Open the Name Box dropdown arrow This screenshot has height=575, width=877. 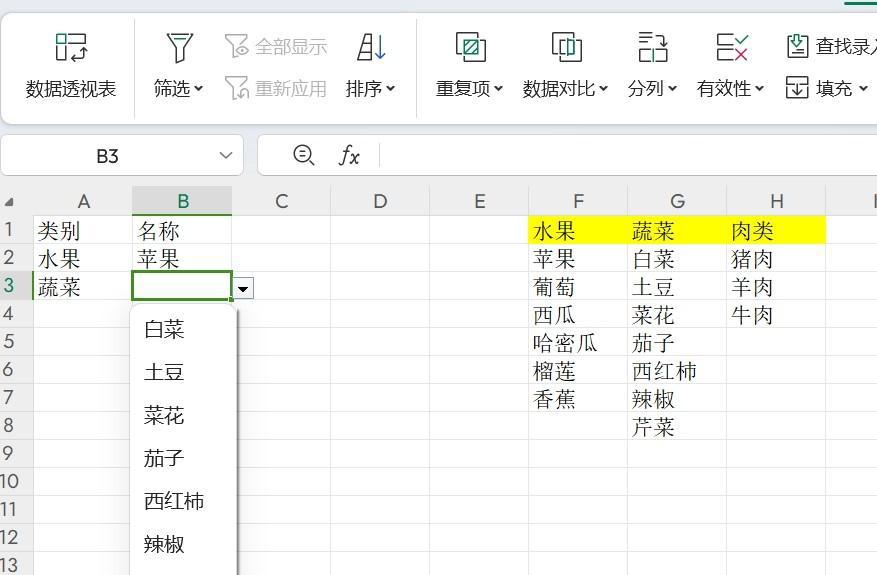coord(226,155)
